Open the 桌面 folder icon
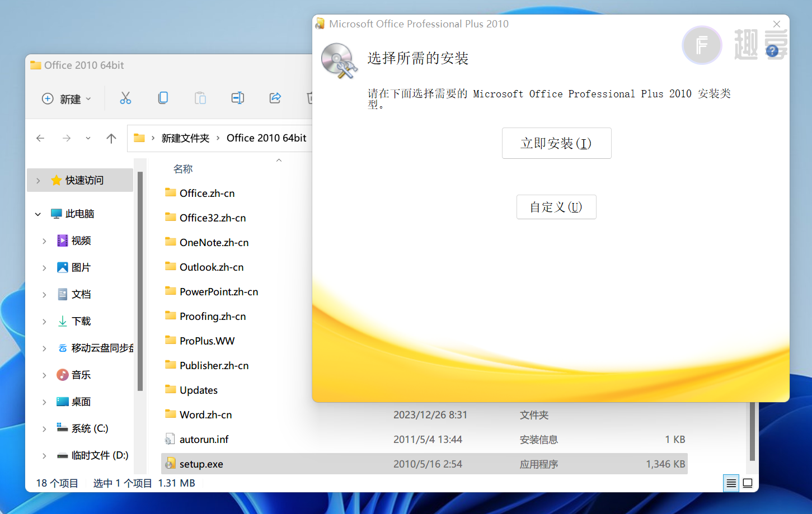 tap(63, 402)
